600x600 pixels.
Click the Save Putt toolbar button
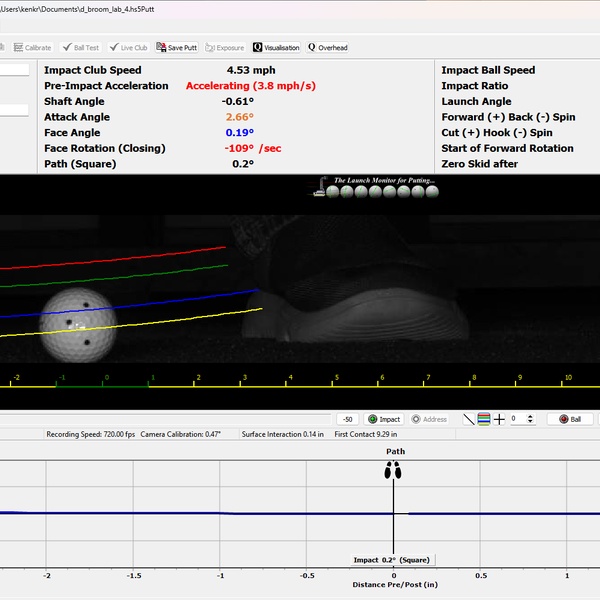point(177,47)
